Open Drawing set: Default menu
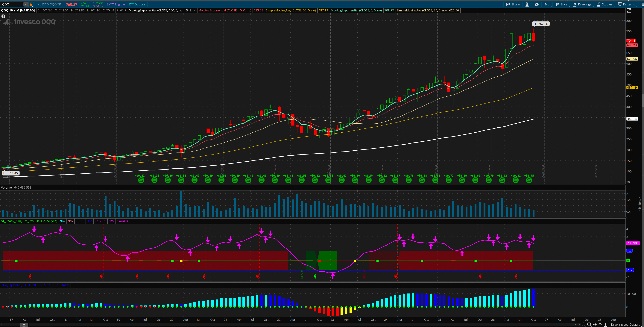The width and height of the screenshot is (644, 327). (x=625, y=325)
